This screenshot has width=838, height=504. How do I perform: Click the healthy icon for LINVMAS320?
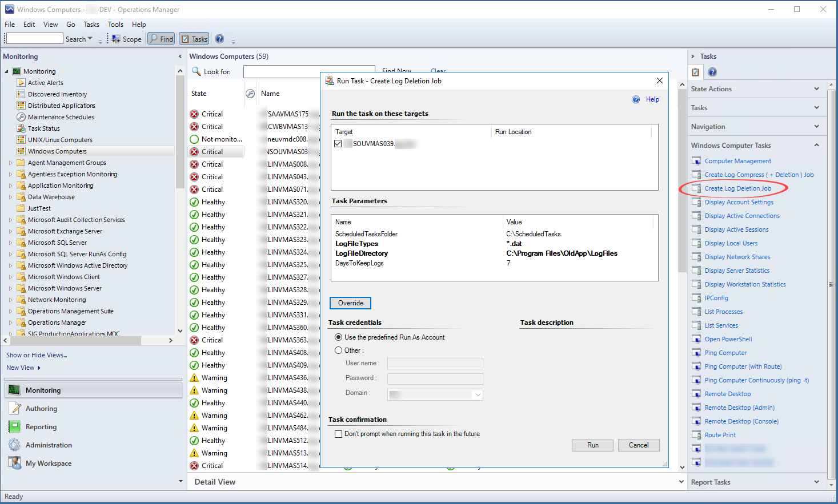[x=194, y=202]
